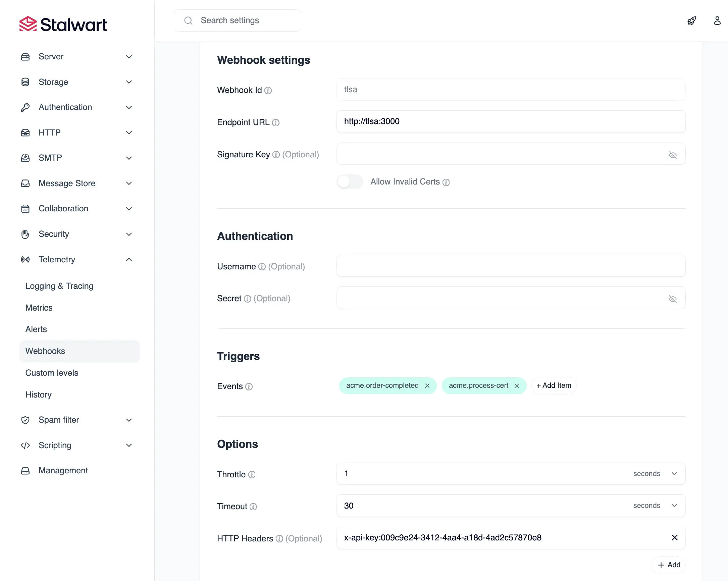Open the Metrics page

39,308
